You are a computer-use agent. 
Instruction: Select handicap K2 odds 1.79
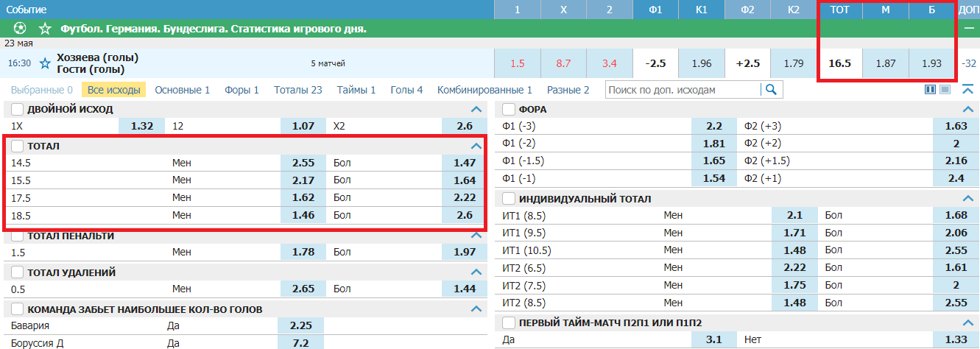point(794,63)
